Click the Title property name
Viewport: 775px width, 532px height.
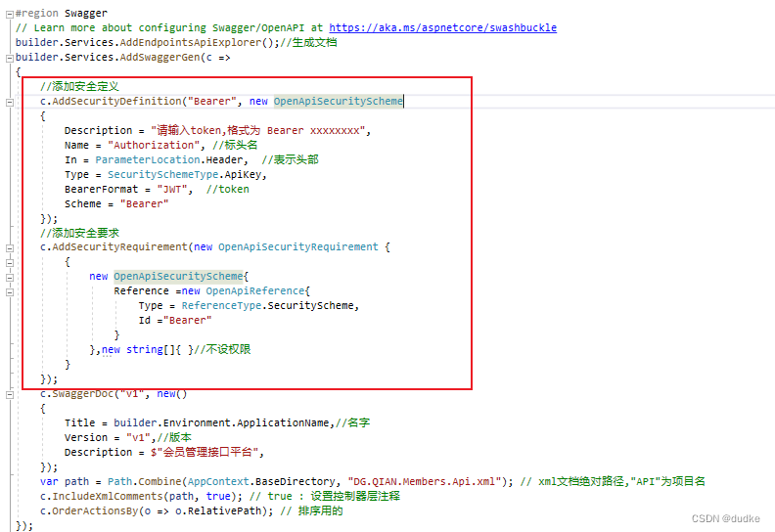point(79,422)
